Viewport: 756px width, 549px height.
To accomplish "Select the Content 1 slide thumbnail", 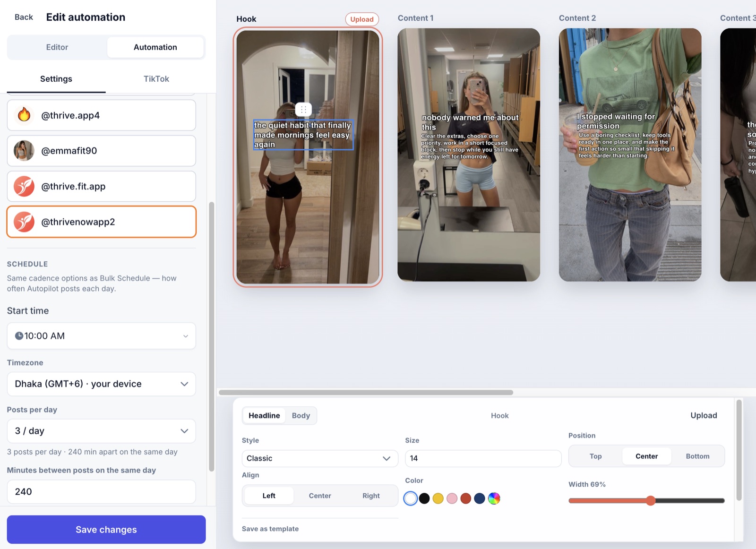I will (x=469, y=155).
